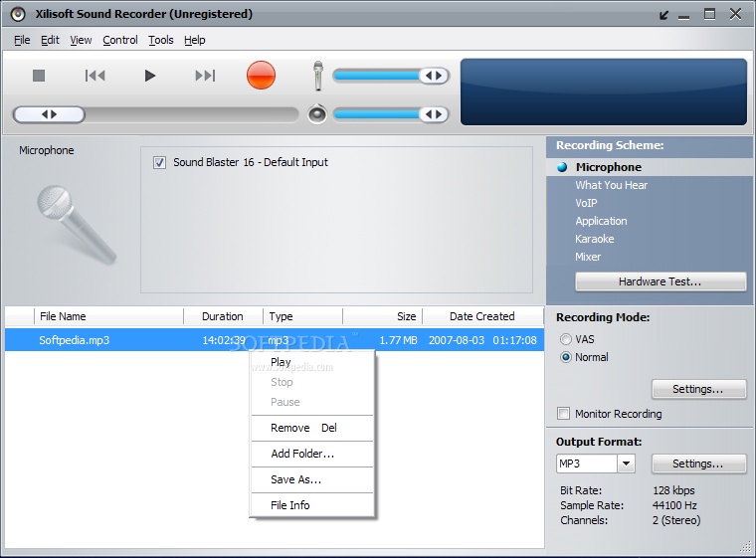Choose File Info from the context menu
756x558 pixels.
(x=312, y=505)
